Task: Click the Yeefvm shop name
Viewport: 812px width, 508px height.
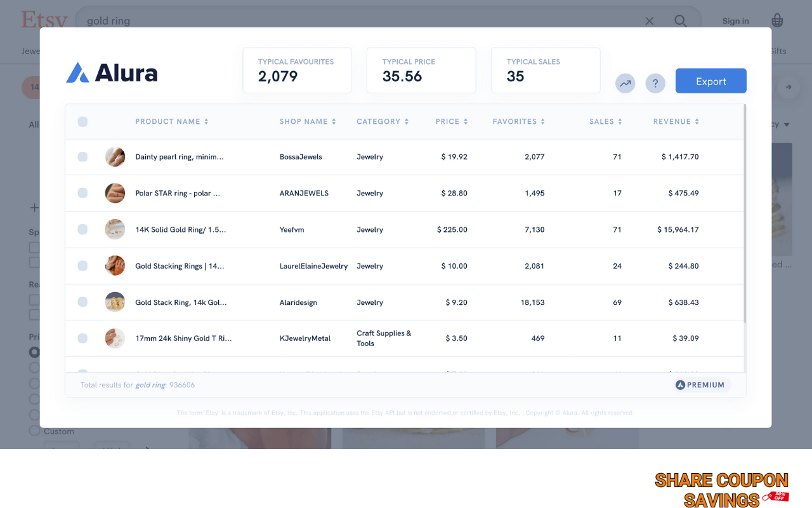Action: [292, 230]
